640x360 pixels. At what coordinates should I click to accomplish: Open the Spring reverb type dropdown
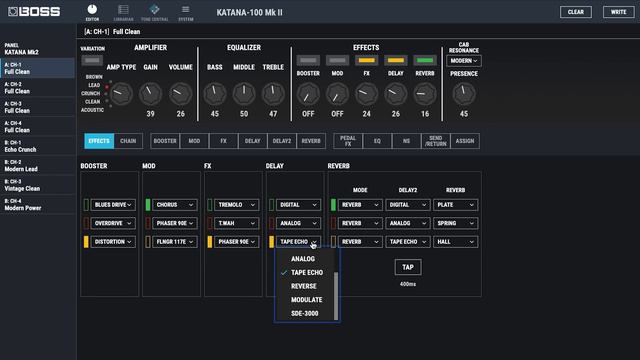coord(456,223)
